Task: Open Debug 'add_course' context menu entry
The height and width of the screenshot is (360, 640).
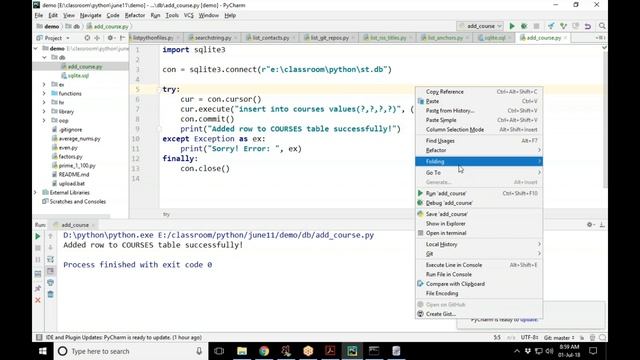Action: pyautogui.click(x=479, y=203)
